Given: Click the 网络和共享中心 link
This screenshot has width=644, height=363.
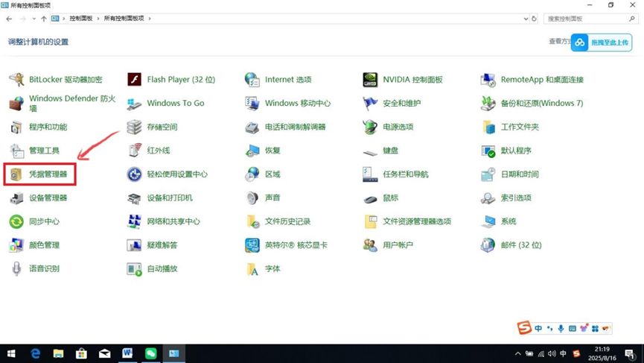Looking at the screenshot, I should tap(173, 221).
